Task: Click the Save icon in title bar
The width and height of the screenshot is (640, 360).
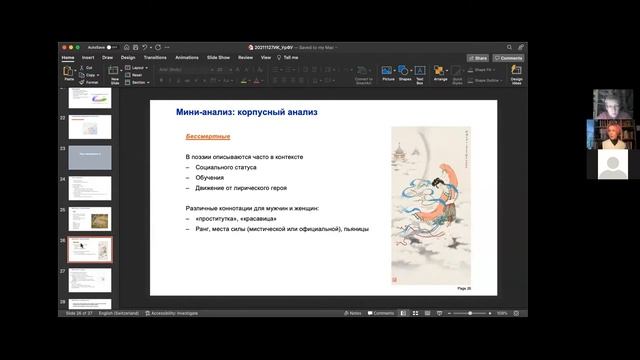Action: coord(136,47)
